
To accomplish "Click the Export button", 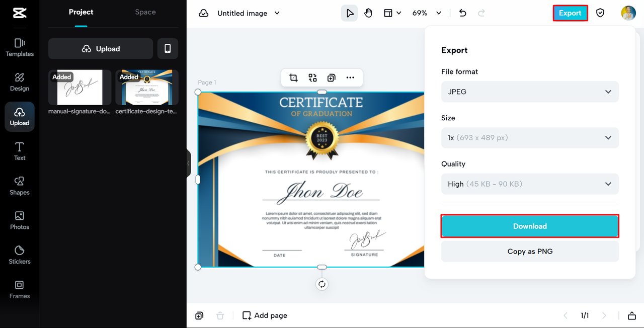I will [x=570, y=13].
